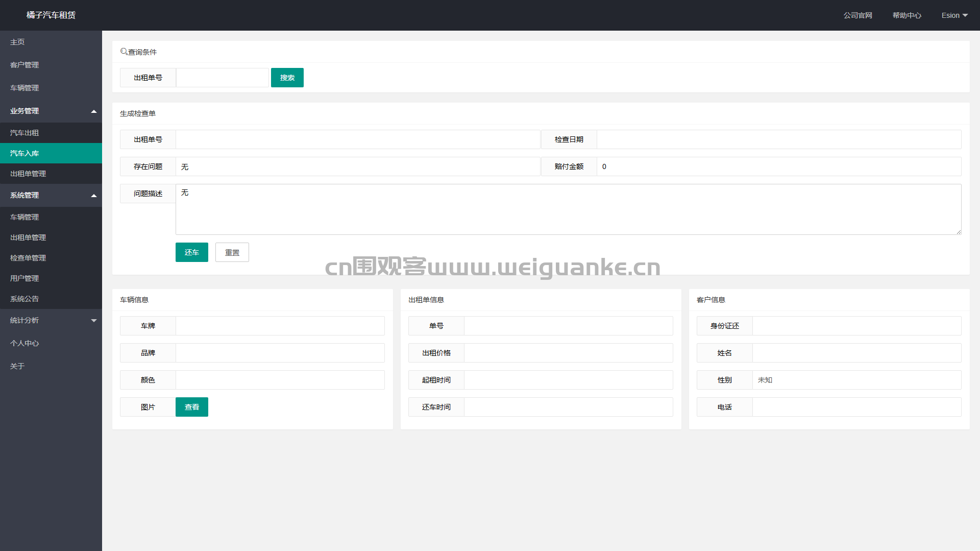Click the 性别 field showing 未知

(x=857, y=380)
